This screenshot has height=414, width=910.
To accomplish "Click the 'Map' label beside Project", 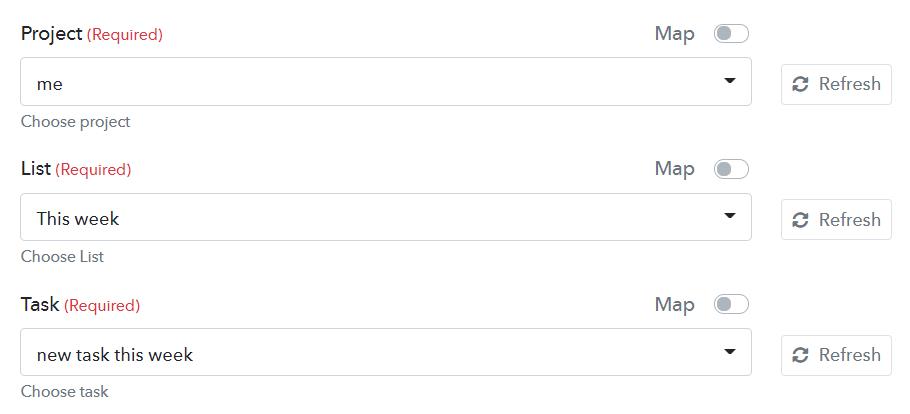I will click(674, 33).
